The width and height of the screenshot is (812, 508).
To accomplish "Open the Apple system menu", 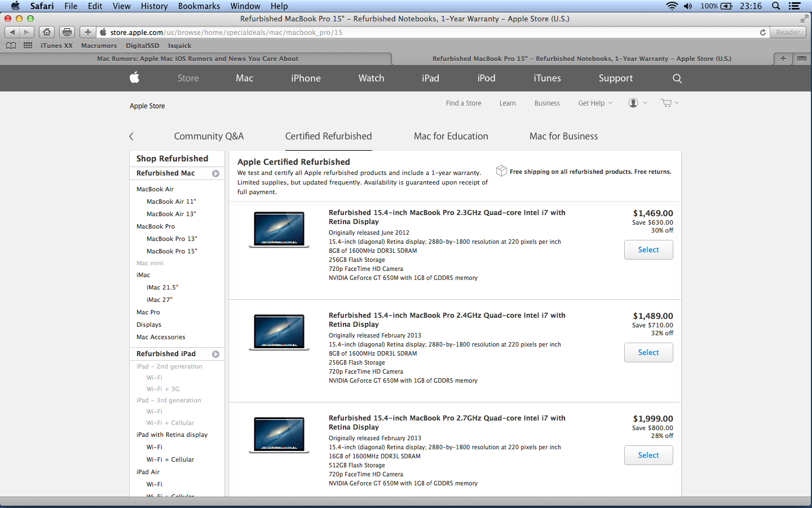I will click(x=15, y=6).
